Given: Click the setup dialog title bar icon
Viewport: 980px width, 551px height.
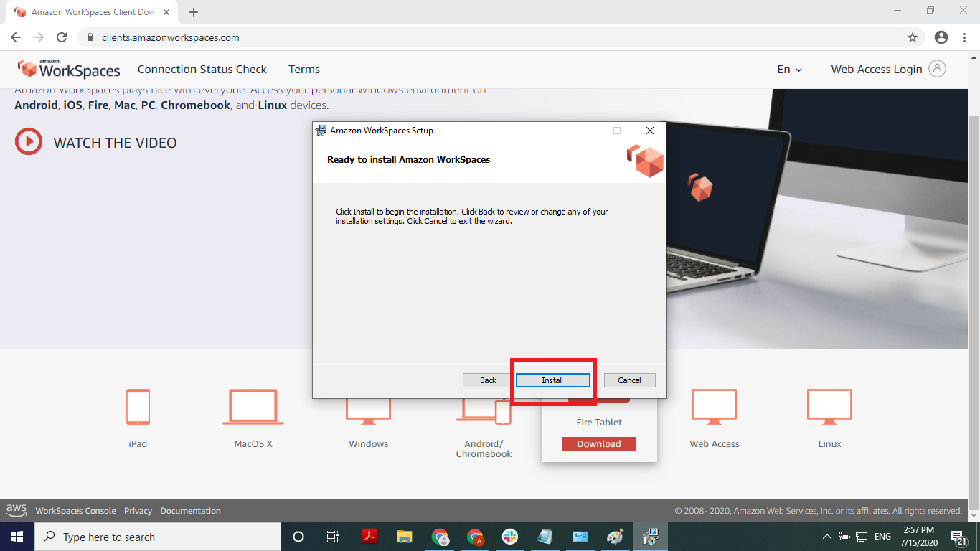Looking at the screenshot, I should coord(321,131).
